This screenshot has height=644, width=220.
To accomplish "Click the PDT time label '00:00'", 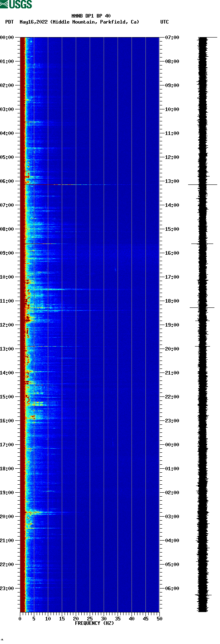I will tap(7, 38).
